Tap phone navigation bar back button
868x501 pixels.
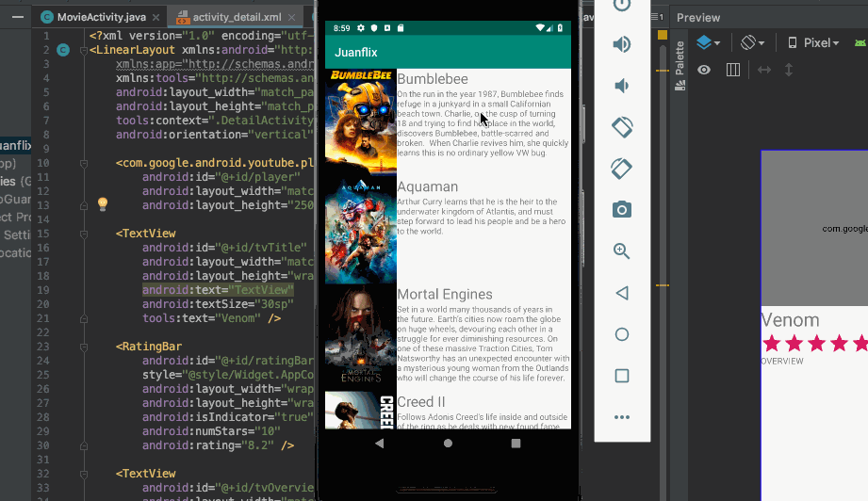pos(379,443)
